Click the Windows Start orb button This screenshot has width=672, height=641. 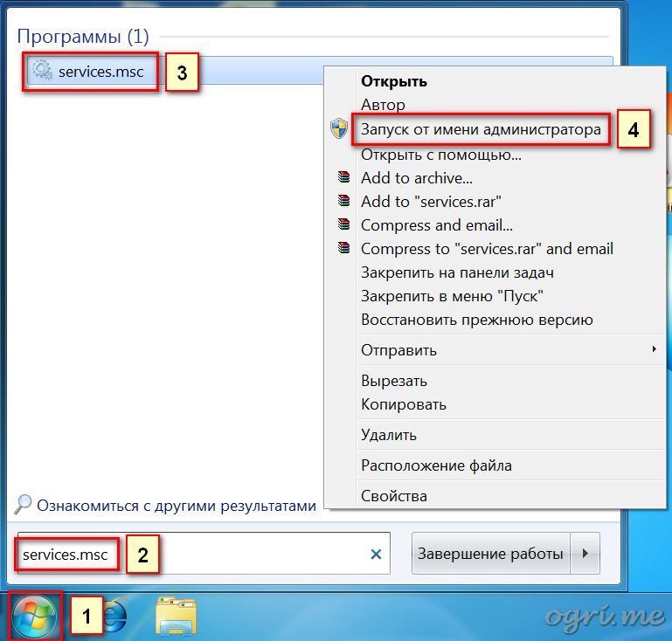point(34,617)
